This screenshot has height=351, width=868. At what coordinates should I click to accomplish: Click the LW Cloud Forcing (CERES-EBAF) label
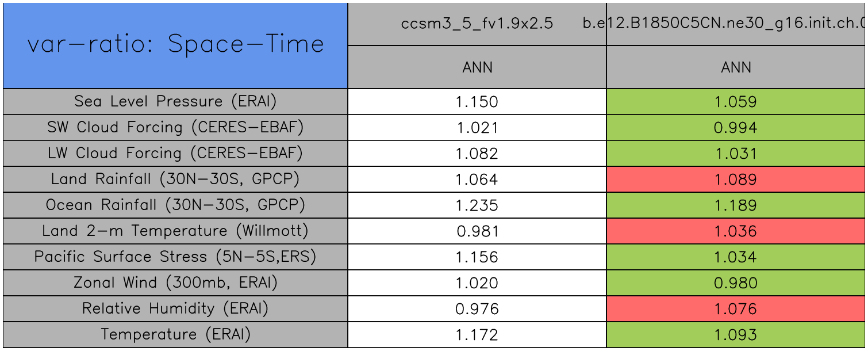[175, 154]
